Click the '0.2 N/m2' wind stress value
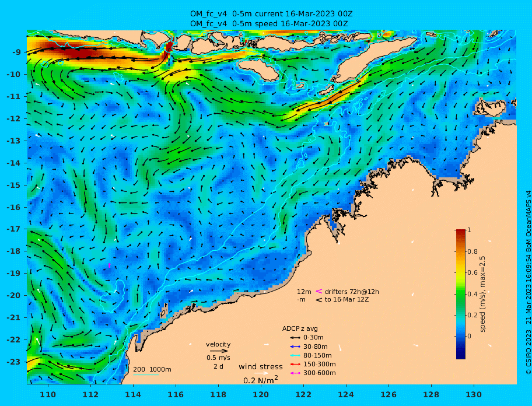 pos(261,380)
